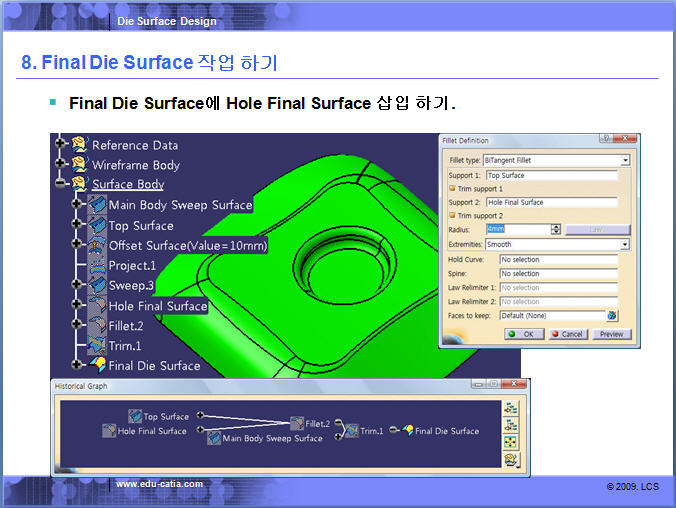The height and width of the screenshot is (508, 676).
Task: Click the Preview button
Action: point(611,334)
